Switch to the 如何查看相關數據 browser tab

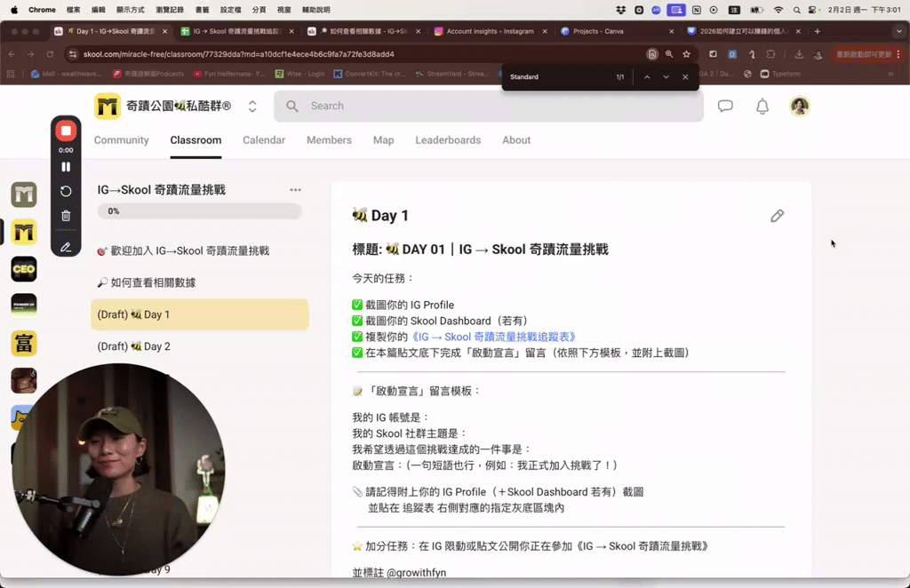point(363,31)
